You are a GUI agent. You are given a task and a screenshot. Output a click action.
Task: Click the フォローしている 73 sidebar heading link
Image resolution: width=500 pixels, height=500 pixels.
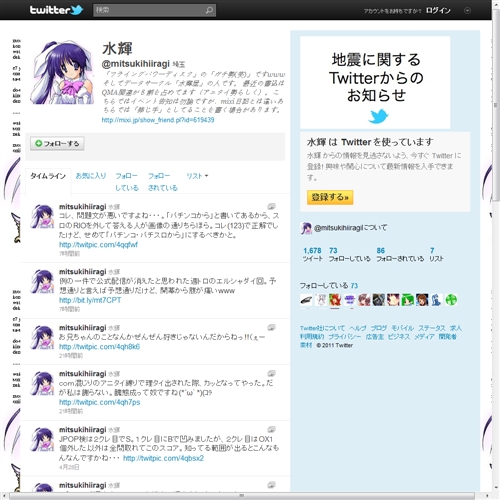(329, 286)
